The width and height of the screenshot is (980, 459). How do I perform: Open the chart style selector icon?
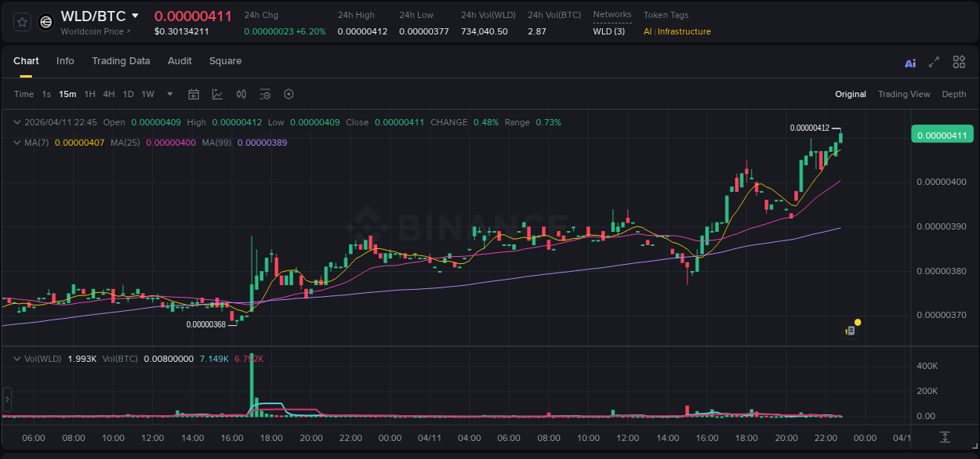coord(217,94)
